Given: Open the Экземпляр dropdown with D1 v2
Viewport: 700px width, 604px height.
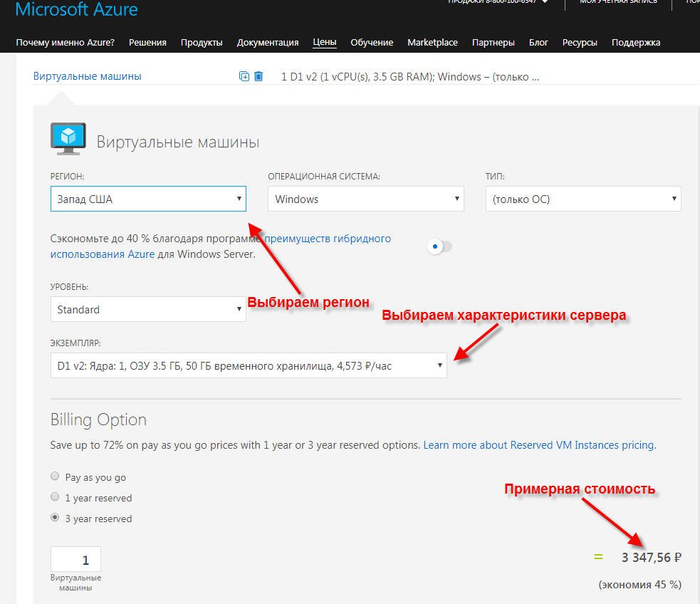Looking at the screenshot, I should point(249,366).
